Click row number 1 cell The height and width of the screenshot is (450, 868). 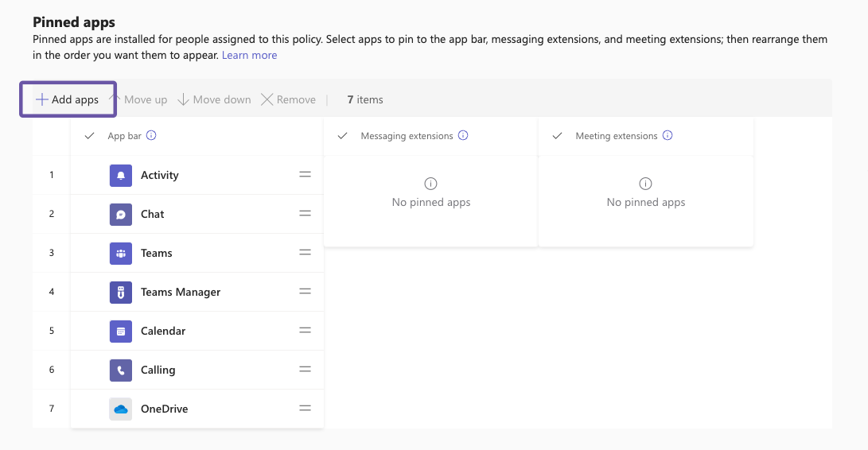tap(52, 175)
